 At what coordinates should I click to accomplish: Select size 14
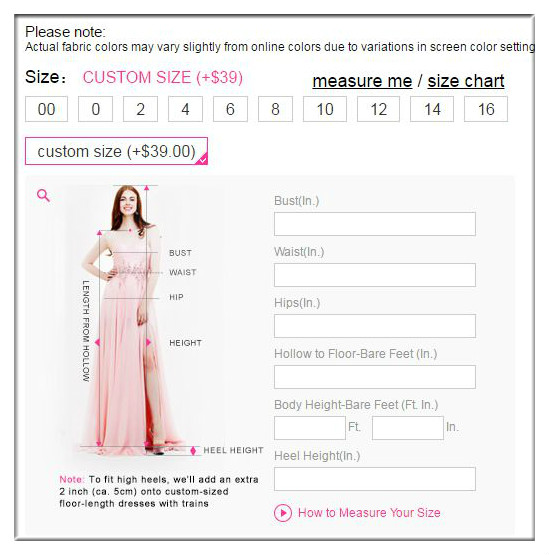432,109
